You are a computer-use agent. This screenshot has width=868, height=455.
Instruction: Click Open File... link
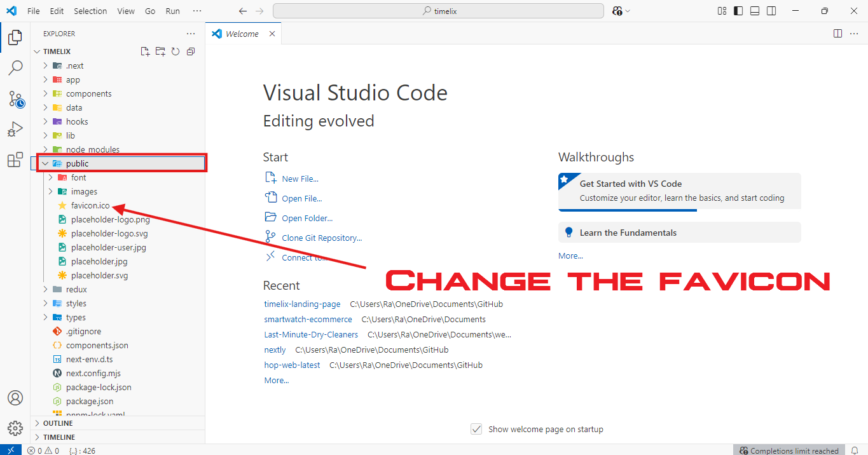tap(302, 199)
